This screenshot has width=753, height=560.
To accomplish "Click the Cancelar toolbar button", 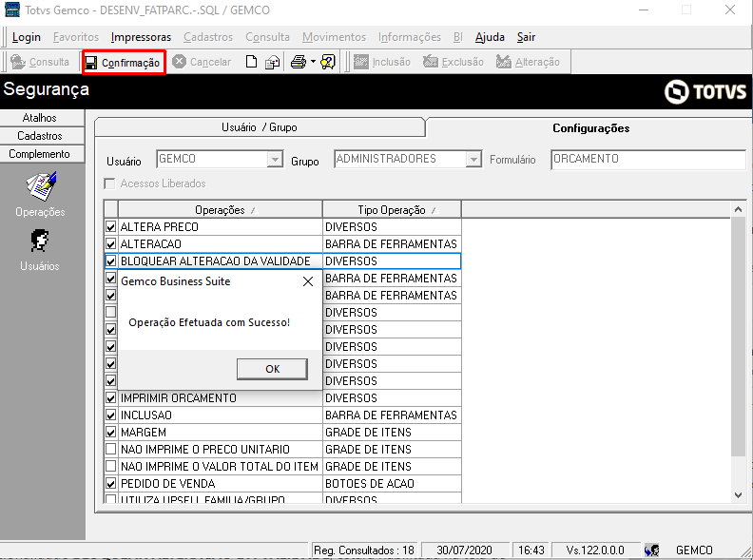I will [202, 62].
